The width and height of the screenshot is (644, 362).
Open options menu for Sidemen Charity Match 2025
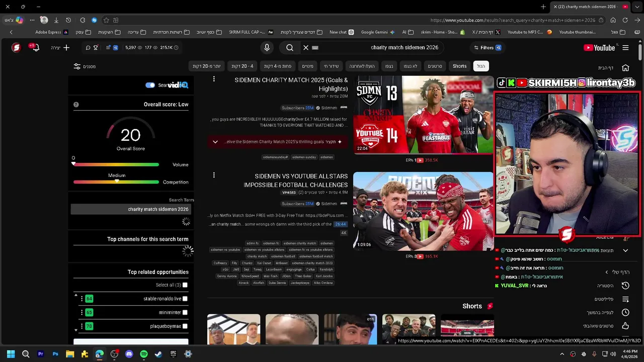[214, 79]
